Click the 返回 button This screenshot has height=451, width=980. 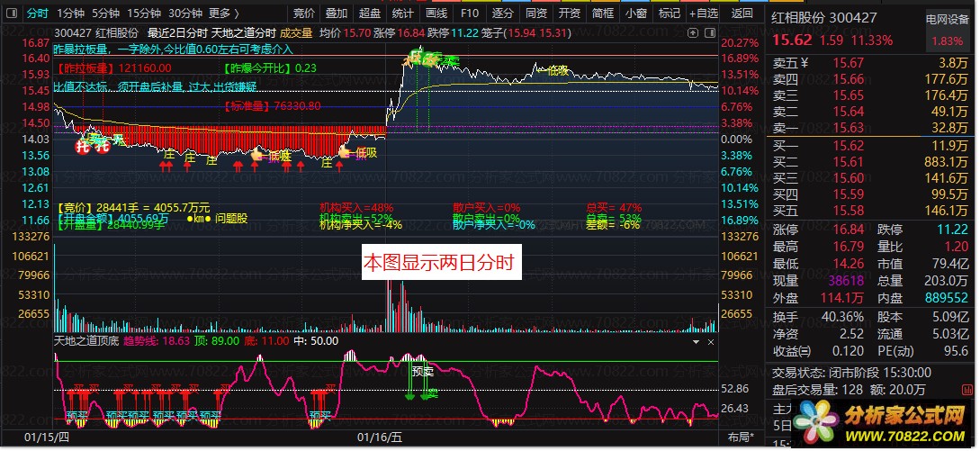pyautogui.click(x=742, y=14)
